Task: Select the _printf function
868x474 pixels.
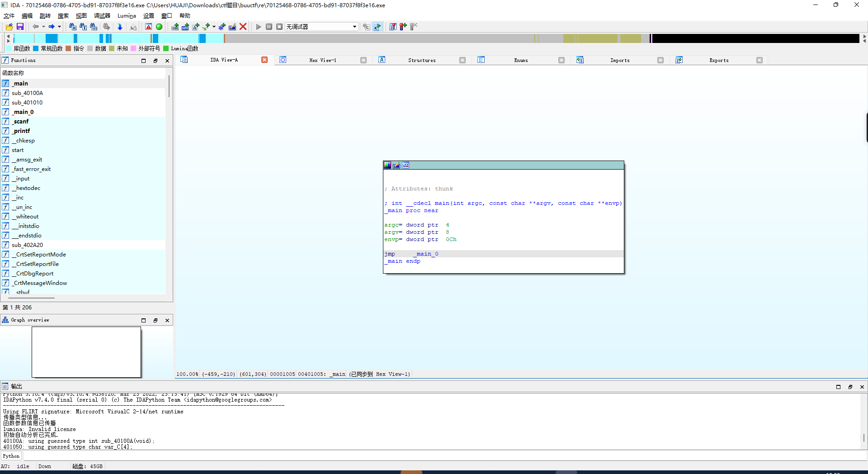Action: coord(83,131)
